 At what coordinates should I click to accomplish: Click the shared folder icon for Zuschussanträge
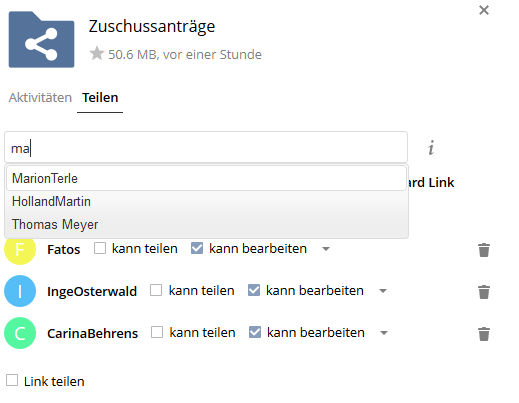click(41, 39)
